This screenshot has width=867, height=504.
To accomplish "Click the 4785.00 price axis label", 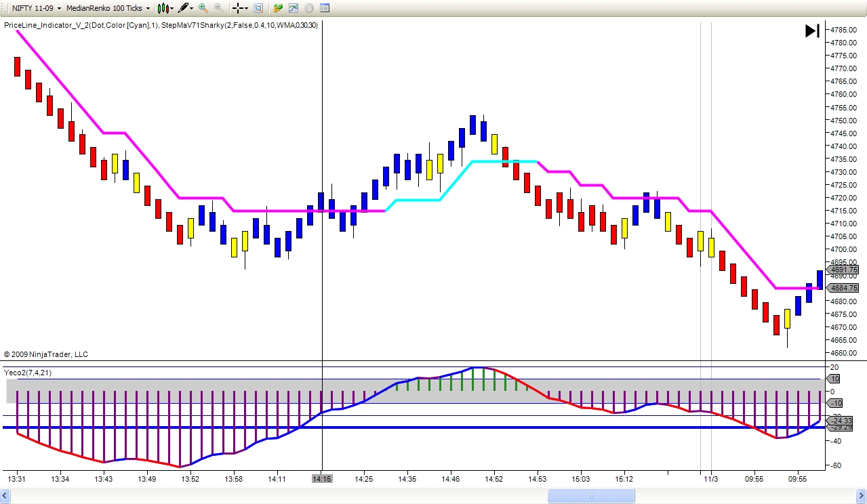I will coord(844,30).
